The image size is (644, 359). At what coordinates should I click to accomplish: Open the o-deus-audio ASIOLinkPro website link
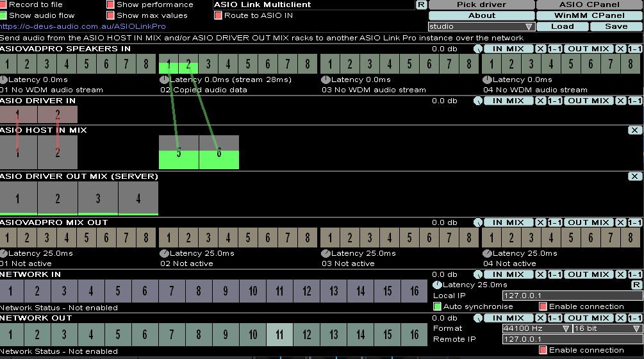click(x=83, y=26)
